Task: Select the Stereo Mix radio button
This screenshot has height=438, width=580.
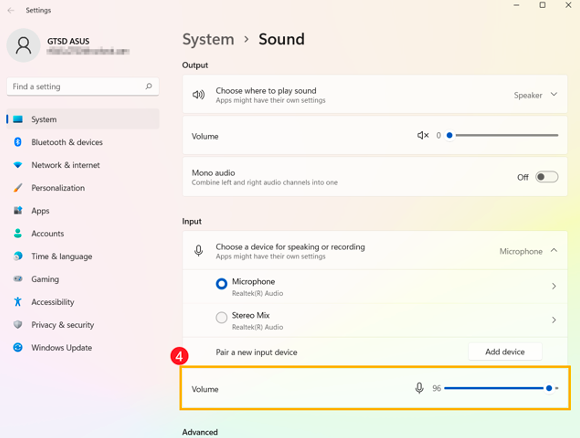Action: click(x=222, y=317)
